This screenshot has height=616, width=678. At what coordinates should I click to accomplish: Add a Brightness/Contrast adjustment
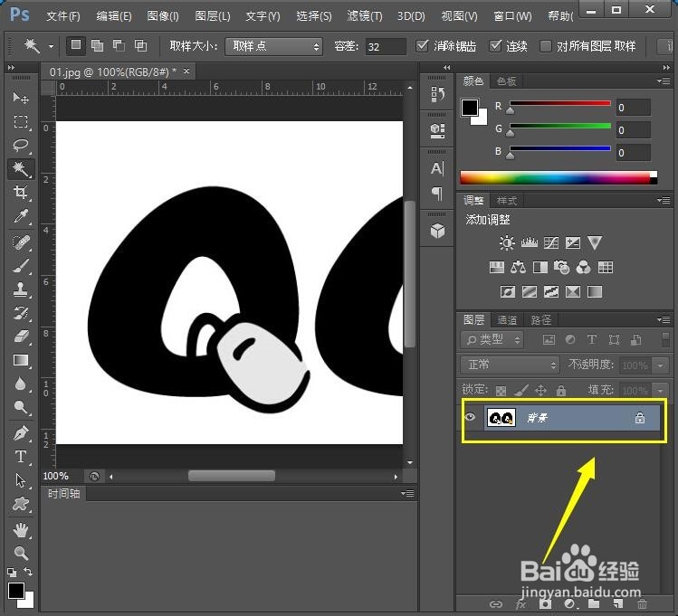tap(507, 242)
